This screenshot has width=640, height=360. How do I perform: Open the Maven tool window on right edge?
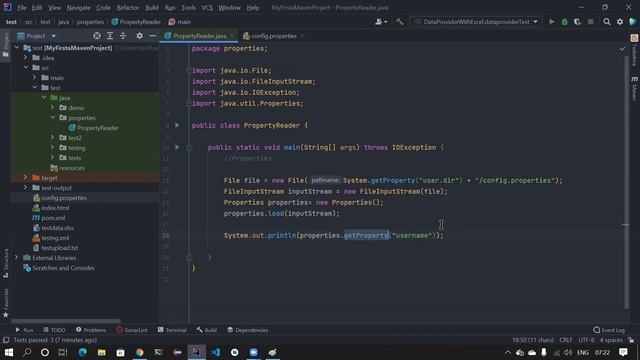(634, 88)
